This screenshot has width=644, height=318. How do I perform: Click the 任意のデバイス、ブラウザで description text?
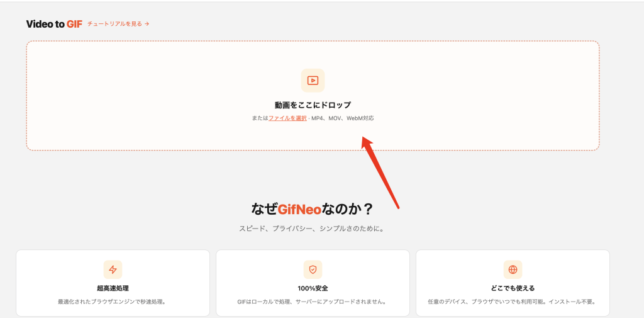[x=513, y=302]
